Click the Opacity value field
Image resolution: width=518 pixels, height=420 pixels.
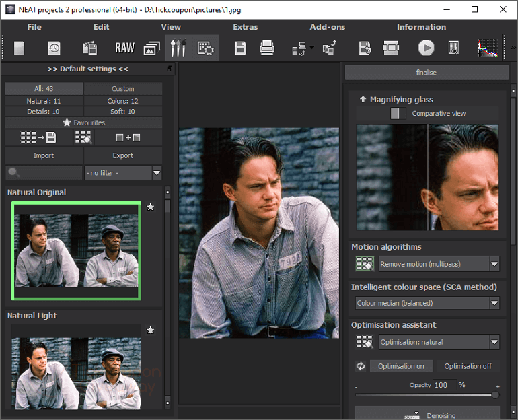click(x=445, y=385)
